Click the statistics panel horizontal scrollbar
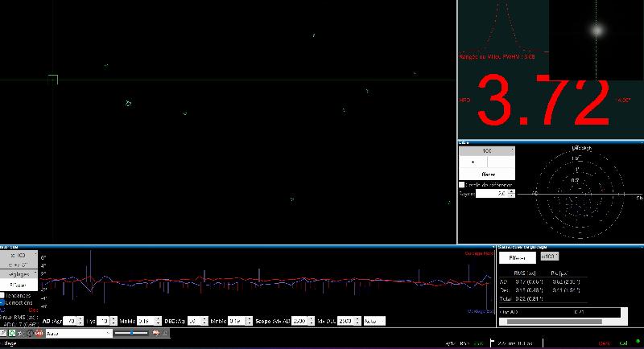 click(x=555, y=322)
